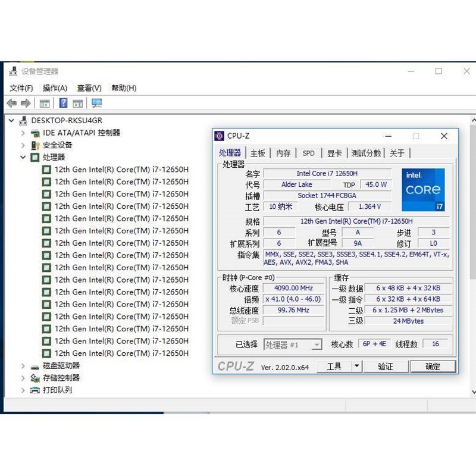Click the 验证 button in CPU-Z

pos(385,367)
